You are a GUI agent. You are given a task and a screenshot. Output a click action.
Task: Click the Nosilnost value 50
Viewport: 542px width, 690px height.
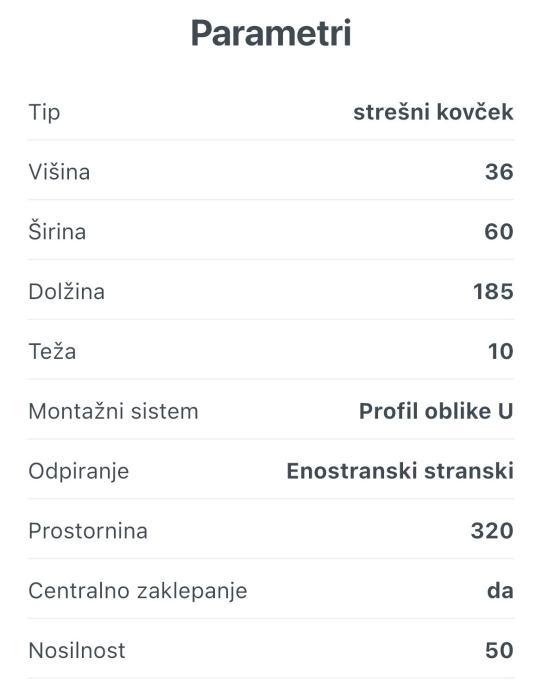click(x=499, y=650)
